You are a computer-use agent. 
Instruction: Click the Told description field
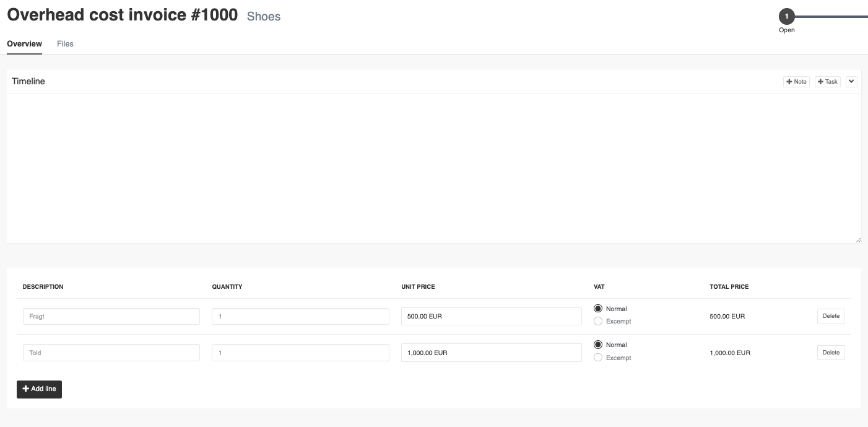tap(111, 353)
